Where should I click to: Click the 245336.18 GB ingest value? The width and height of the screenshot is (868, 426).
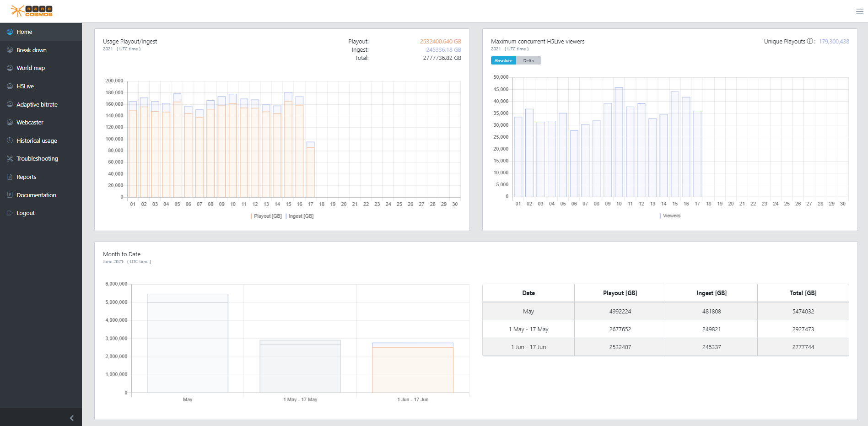pyautogui.click(x=444, y=49)
